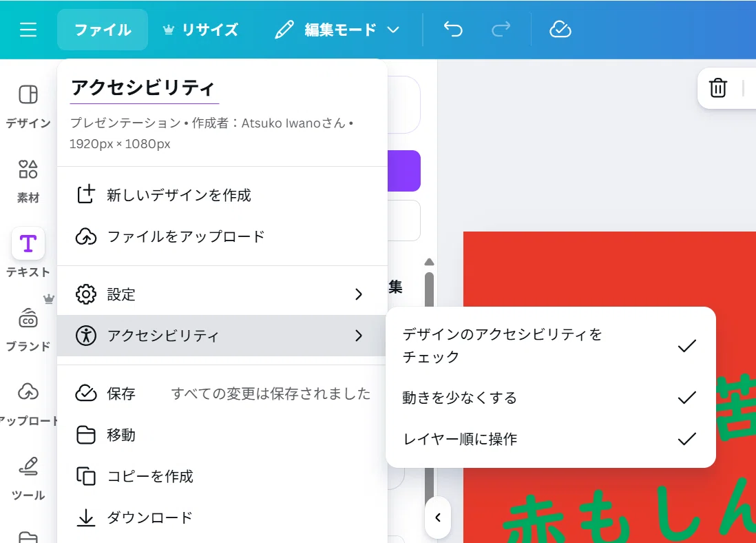This screenshot has width=756, height=543.
Task: Choose 移動 from the file menu
Action: (222, 435)
